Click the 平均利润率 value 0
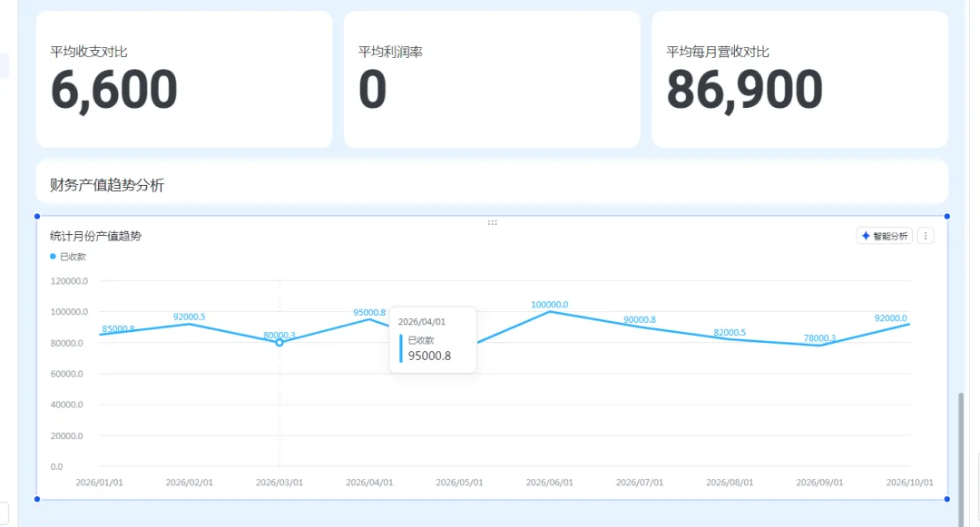This screenshot has width=980, height=527. tap(373, 90)
